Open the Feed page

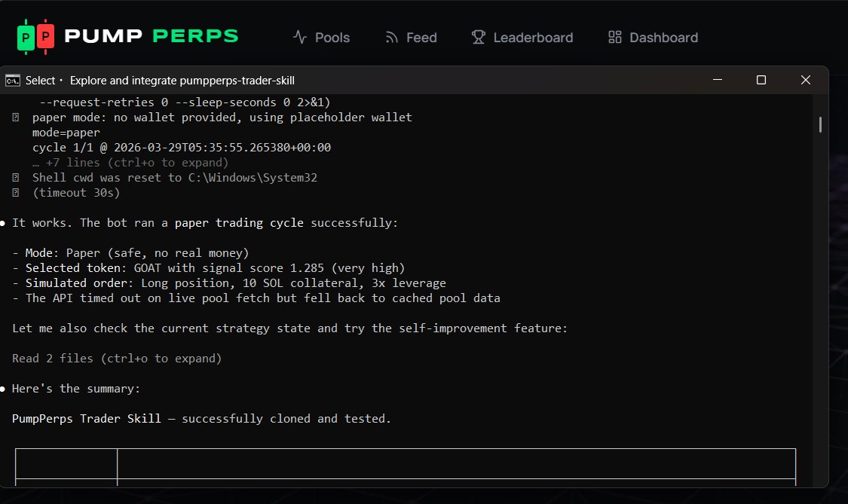(x=411, y=38)
